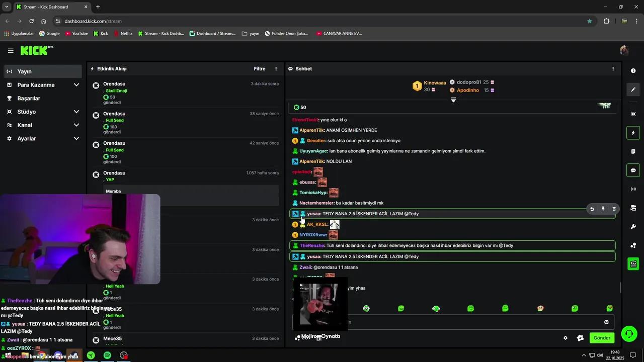Image resolution: width=644 pixels, height=362 pixels.
Task: Toggle the lightning bolt activity feed icon
Action: [633, 133]
